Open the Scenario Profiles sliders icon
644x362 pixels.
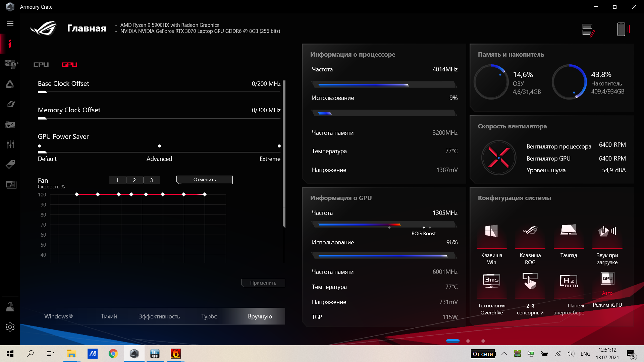coord(10,144)
